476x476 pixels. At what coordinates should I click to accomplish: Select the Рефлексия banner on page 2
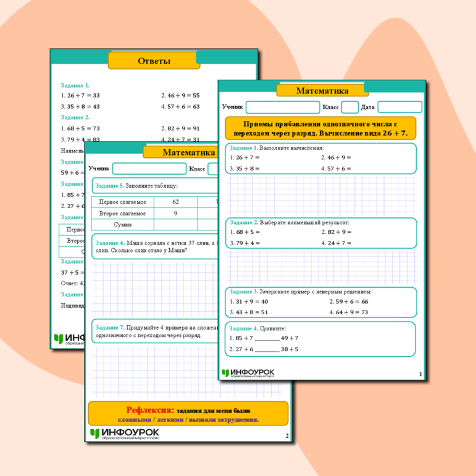[188, 414]
